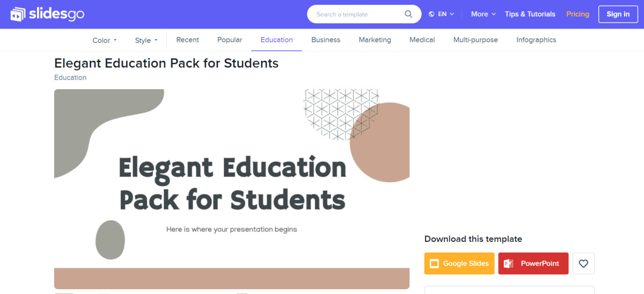Screen dimensions: 644x294
Task: Open the Business category
Action: click(326, 40)
